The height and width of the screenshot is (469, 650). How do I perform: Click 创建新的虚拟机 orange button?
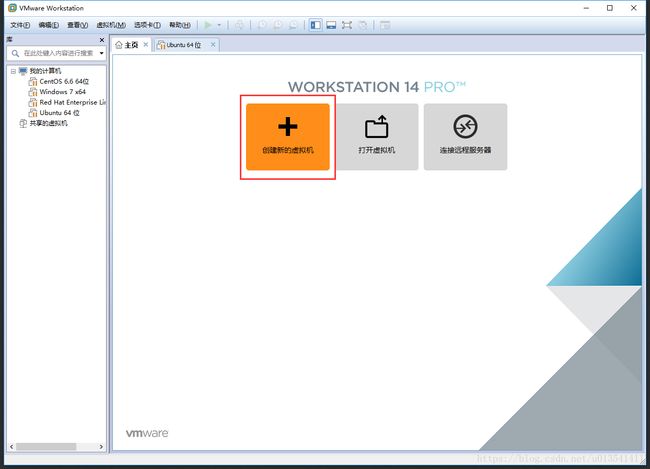[288, 137]
